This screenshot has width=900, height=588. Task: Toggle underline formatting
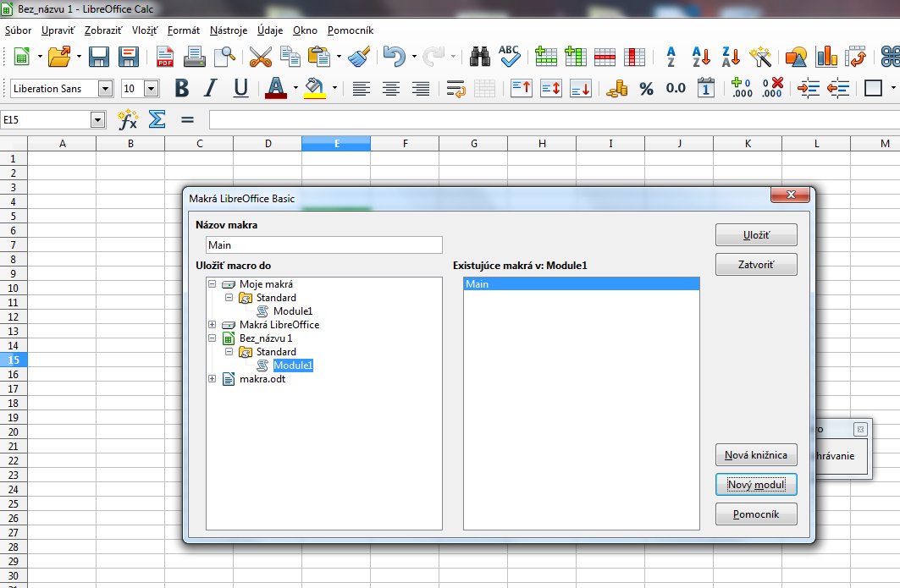point(240,88)
